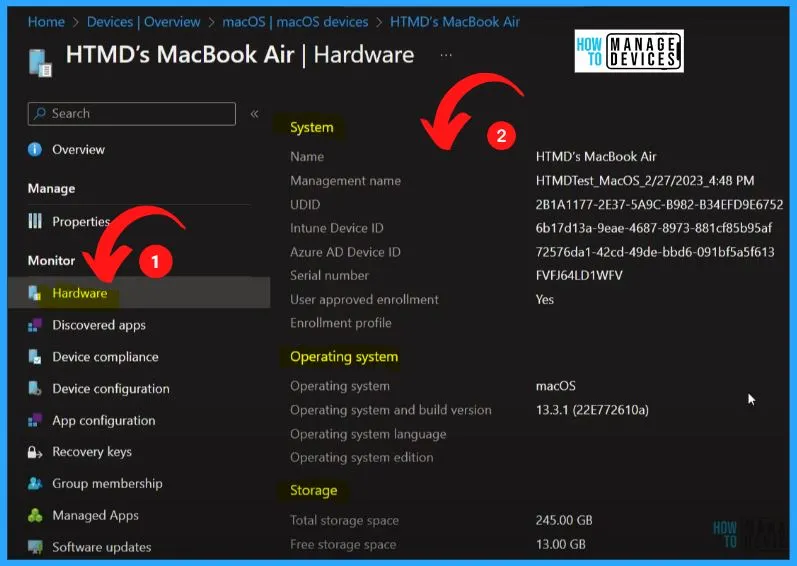Image resolution: width=797 pixels, height=566 pixels.
Task: Open App configuration
Action: (104, 421)
